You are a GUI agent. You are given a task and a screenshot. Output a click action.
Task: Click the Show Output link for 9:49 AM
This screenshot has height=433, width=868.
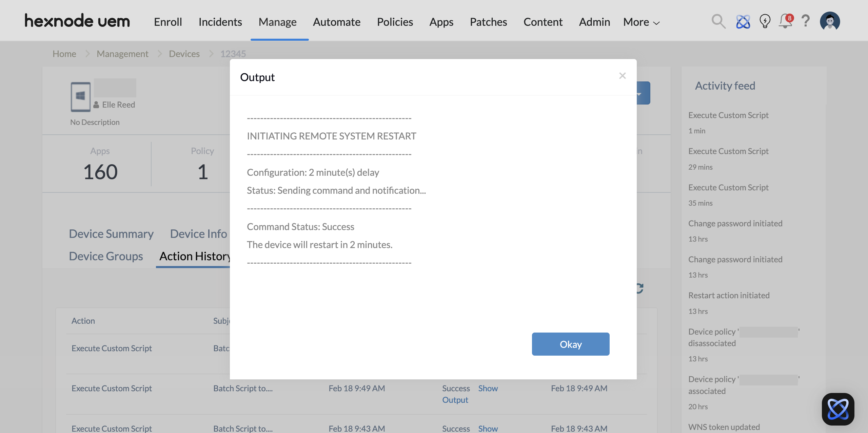click(488, 389)
